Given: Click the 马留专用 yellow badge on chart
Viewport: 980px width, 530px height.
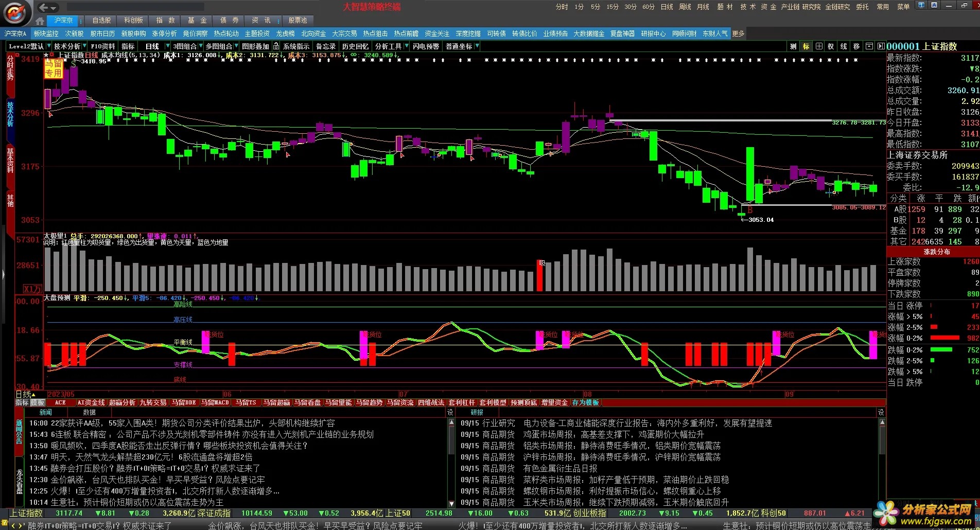Looking at the screenshot, I should [53, 68].
